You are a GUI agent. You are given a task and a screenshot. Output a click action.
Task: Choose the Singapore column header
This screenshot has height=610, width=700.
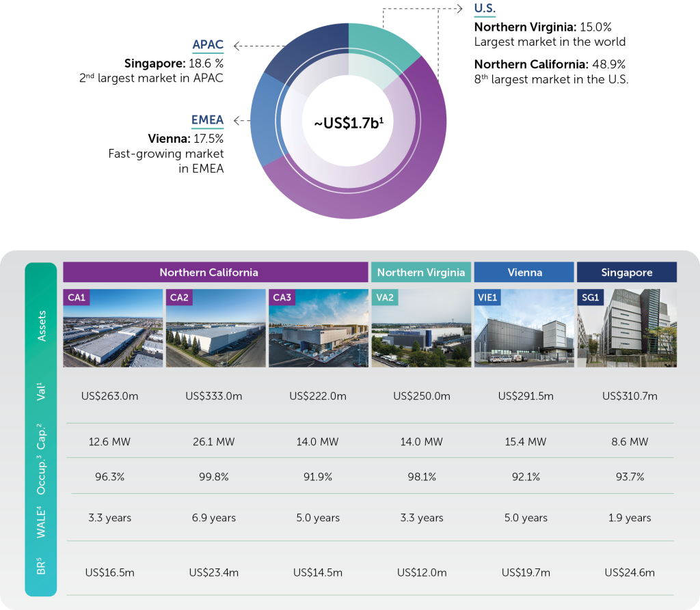tap(627, 272)
